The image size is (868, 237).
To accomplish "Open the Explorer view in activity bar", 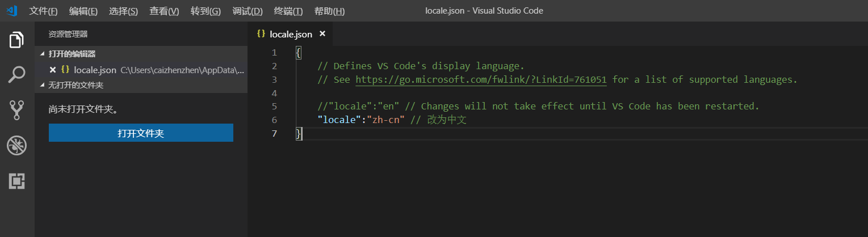I will tap(16, 40).
